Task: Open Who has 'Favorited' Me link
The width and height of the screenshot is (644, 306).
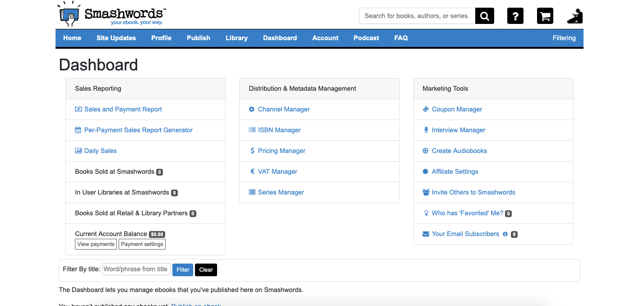Action: click(x=468, y=213)
